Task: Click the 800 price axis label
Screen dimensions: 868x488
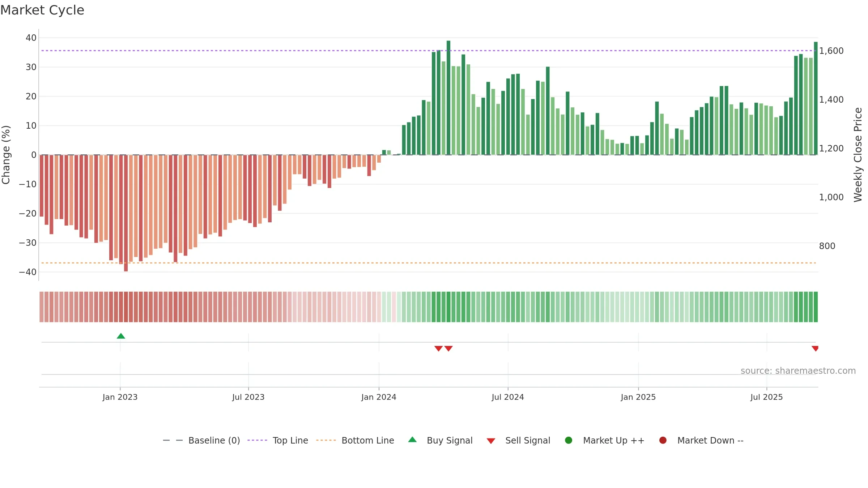Action: coord(827,246)
